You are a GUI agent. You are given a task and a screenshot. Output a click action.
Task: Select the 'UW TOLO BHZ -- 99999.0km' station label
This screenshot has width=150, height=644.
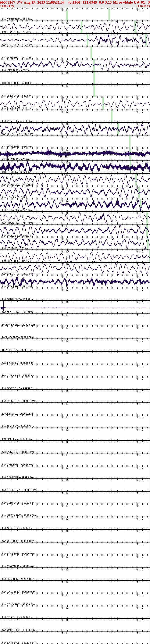click(19, 605)
